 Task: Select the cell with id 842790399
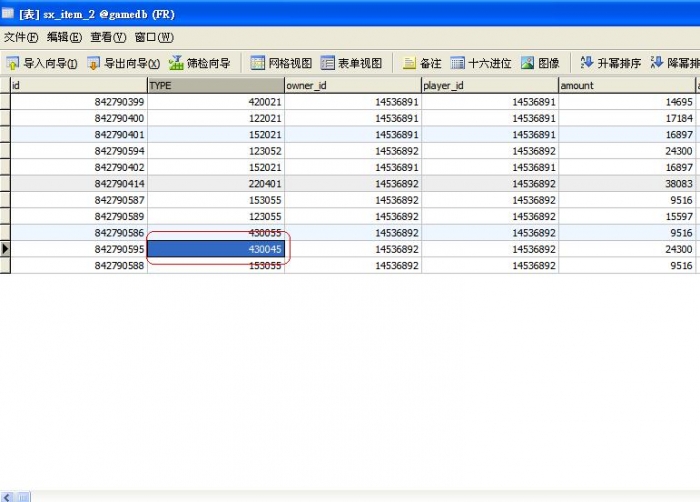coord(79,102)
